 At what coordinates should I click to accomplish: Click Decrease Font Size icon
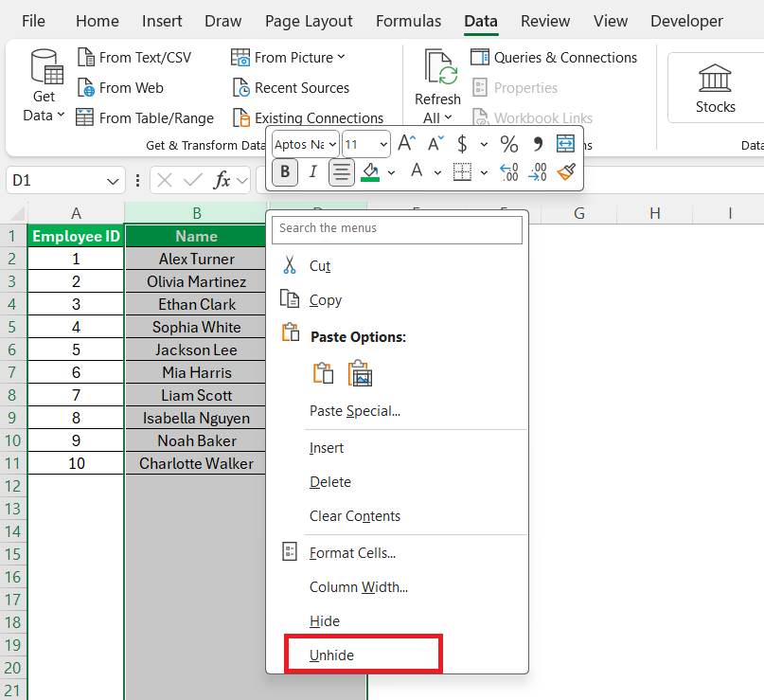coord(435,144)
